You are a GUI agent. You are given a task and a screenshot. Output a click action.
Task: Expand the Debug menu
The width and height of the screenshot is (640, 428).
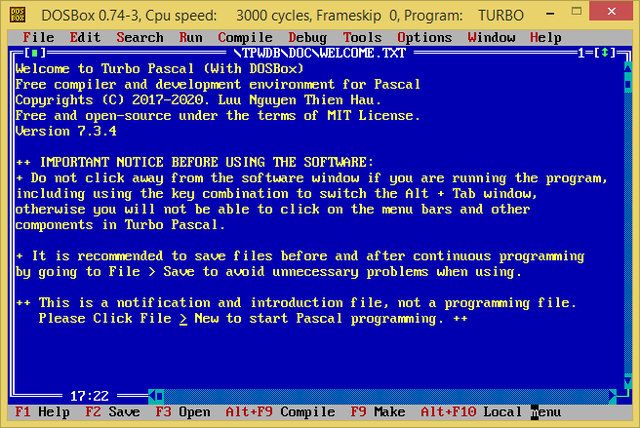308,38
